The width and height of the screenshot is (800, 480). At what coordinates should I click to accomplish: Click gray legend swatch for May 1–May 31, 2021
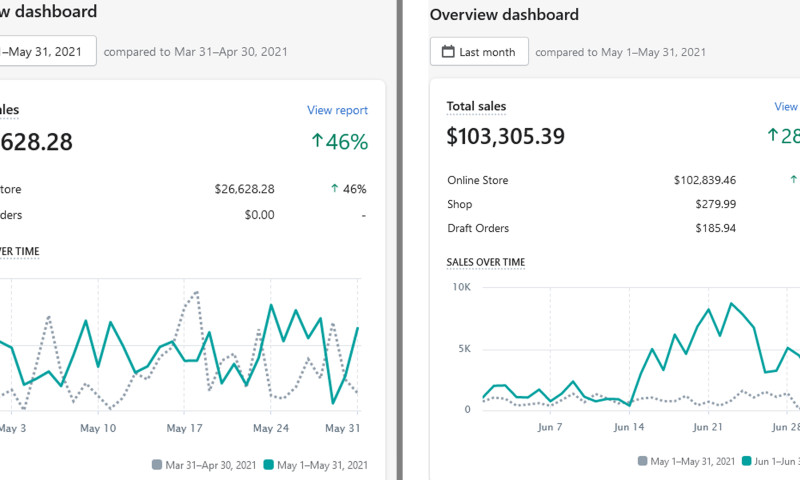(643, 462)
